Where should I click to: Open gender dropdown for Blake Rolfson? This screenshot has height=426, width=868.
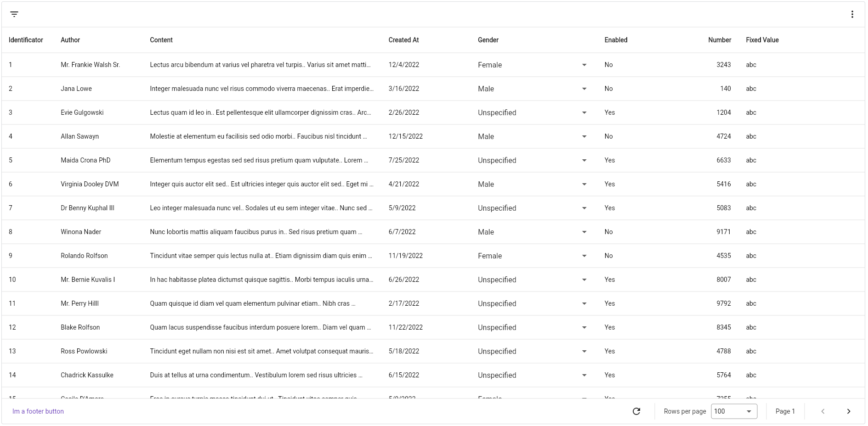pyautogui.click(x=533, y=327)
